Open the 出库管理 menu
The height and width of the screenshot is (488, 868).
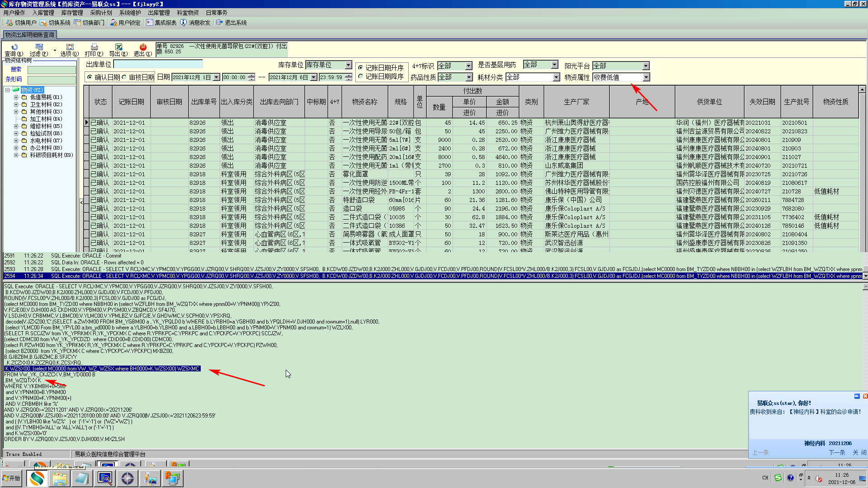click(159, 13)
